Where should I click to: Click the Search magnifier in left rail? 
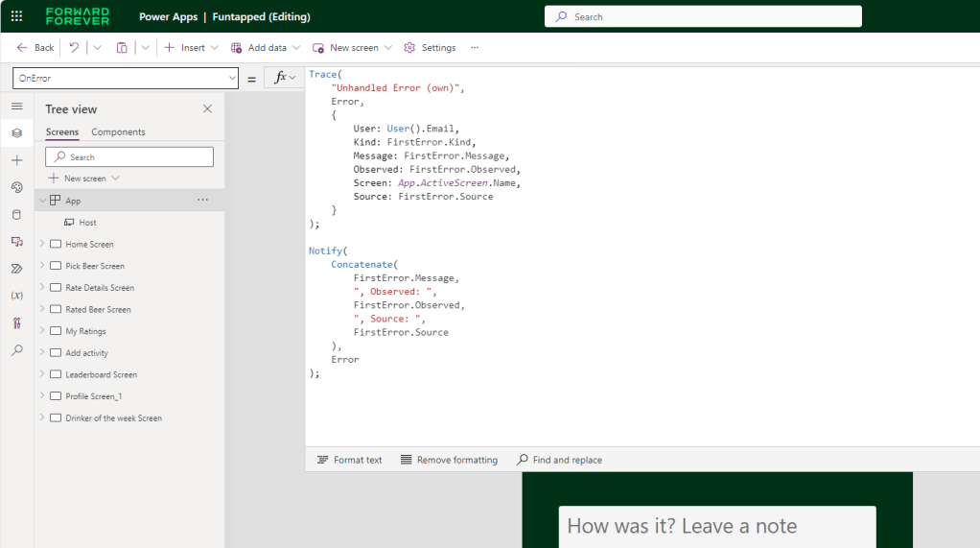pyautogui.click(x=16, y=350)
